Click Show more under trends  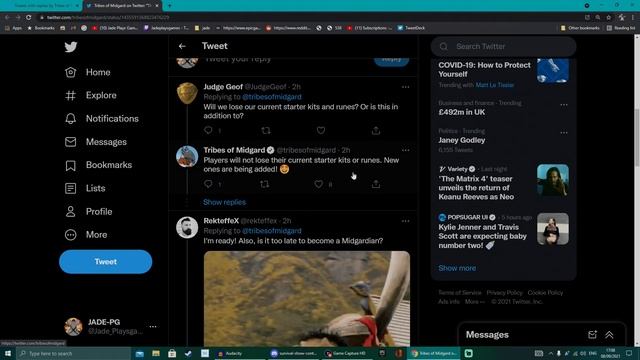[457, 268]
